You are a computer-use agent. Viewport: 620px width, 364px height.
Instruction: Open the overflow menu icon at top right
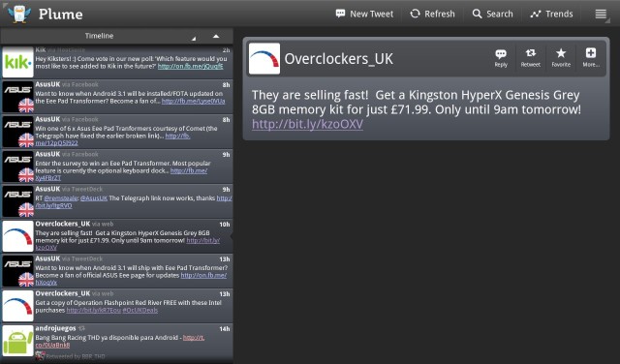point(601,14)
